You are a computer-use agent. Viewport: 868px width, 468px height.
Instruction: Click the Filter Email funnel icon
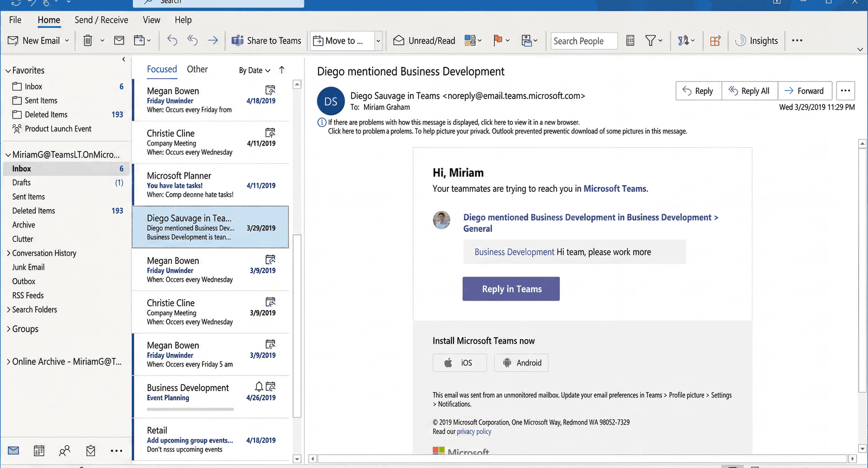coord(650,41)
